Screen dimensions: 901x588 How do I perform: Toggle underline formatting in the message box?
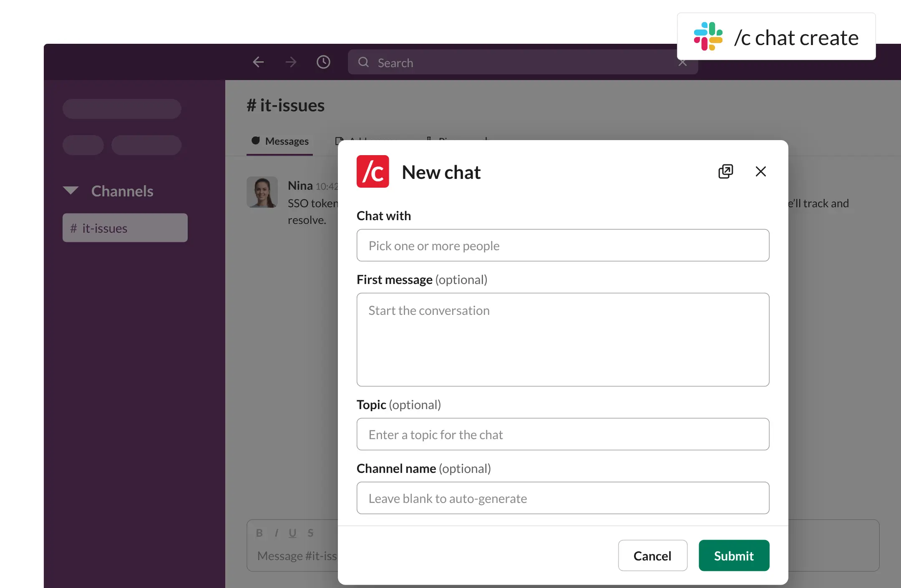click(292, 533)
